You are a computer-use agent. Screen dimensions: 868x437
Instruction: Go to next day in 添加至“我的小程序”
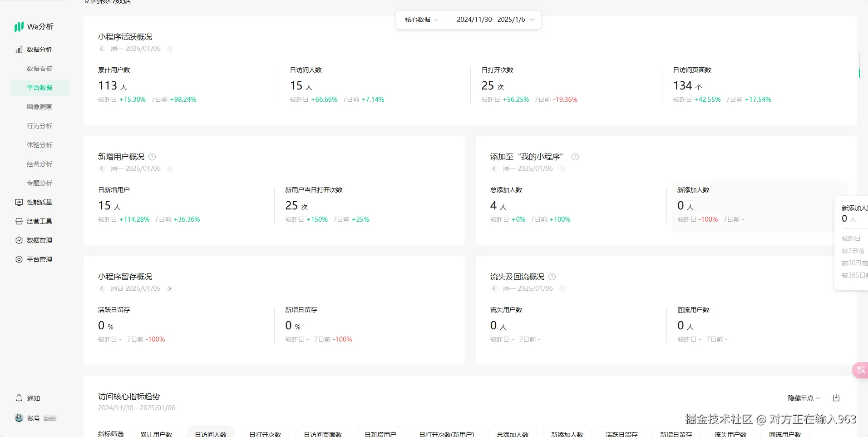562,169
